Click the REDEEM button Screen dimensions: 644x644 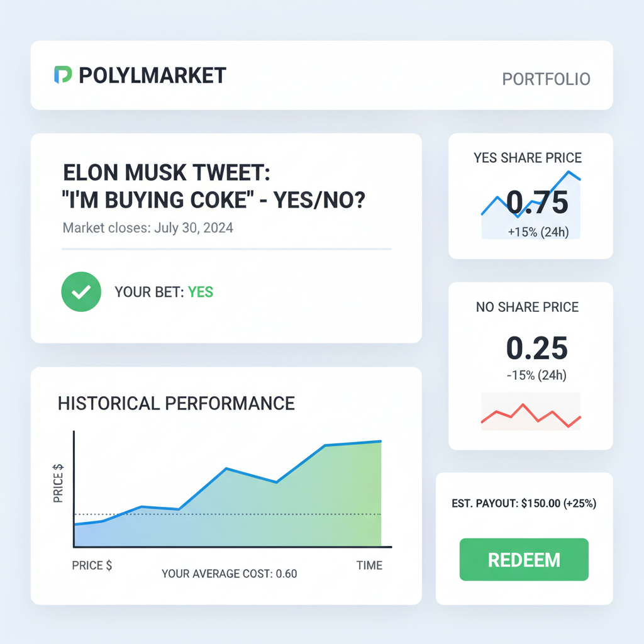pos(523,559)
